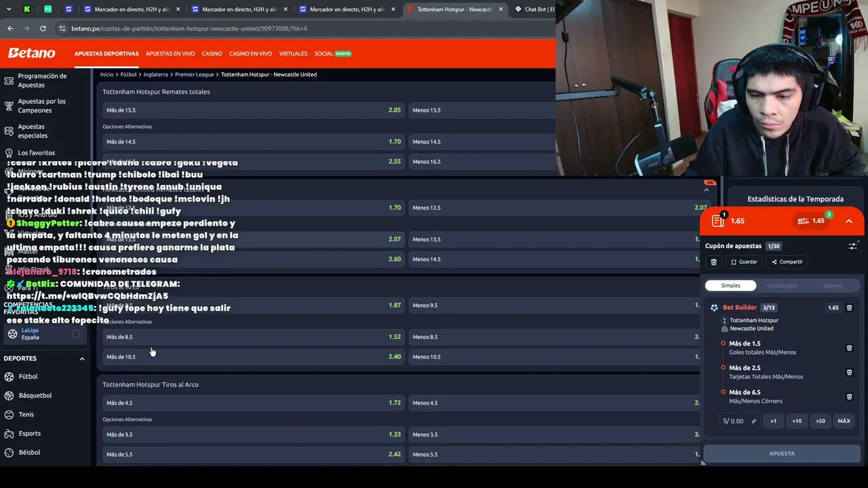
Task: Select Más de 4.5 odds 1.72
Action: 253,403
